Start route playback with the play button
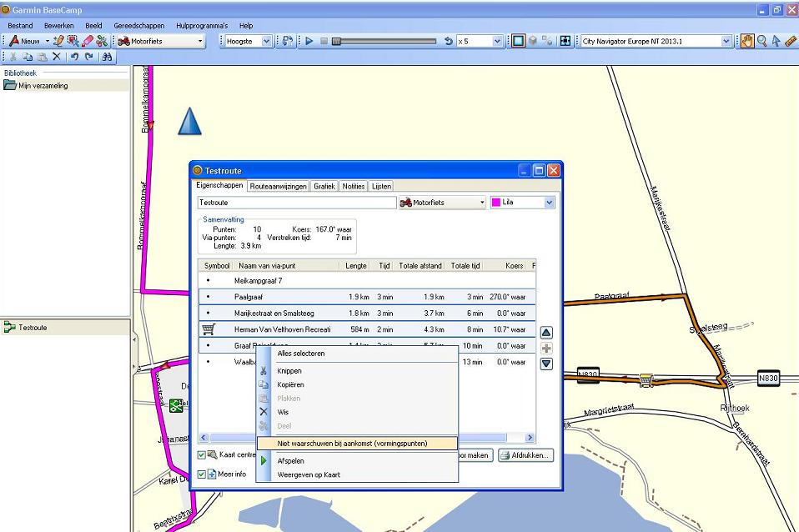This screenshot has width=799, height=532. click(x=309, y=42)
